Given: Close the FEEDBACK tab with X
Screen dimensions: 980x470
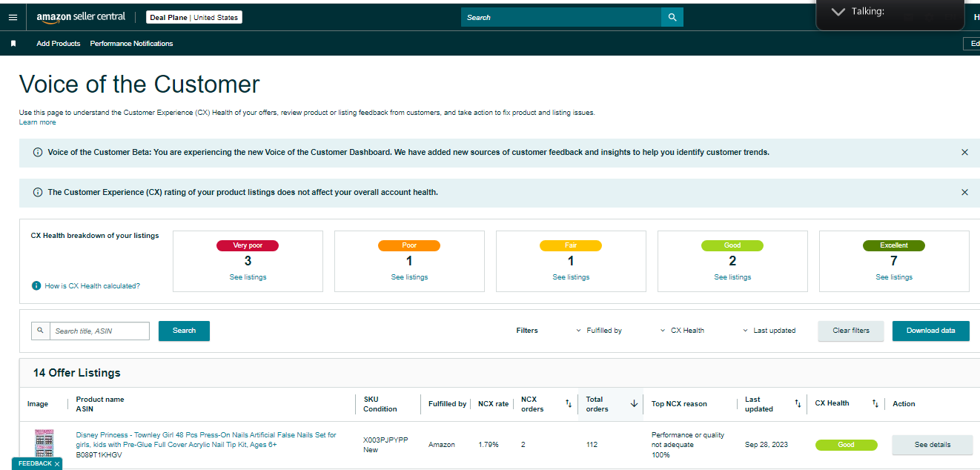Looking at the screenshot, I should click(x=56, y=463).
